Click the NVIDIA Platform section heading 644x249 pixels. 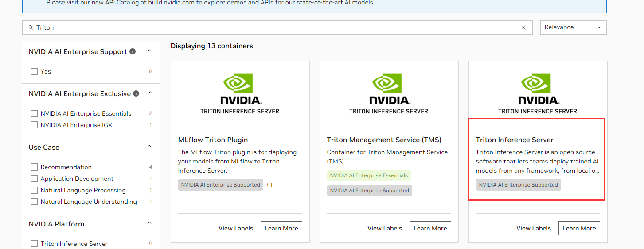tap(56, 224)
